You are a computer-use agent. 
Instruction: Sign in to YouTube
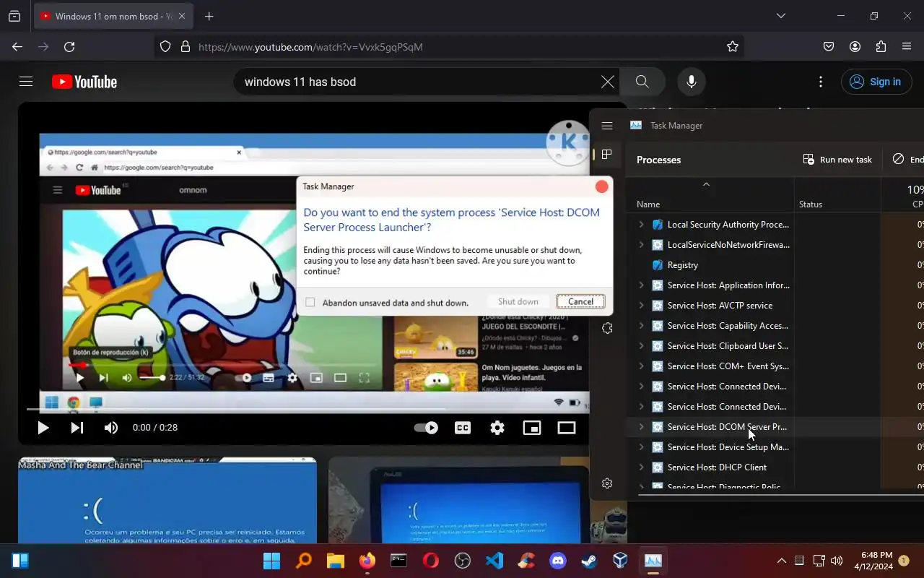tap(876, 82)
